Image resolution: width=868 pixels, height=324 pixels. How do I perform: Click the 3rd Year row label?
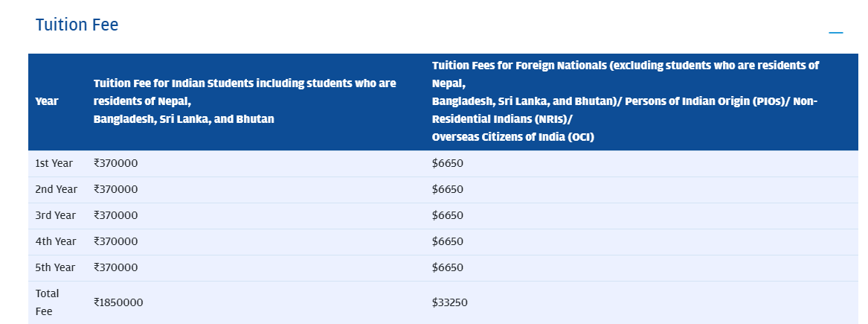click(56, 215)
